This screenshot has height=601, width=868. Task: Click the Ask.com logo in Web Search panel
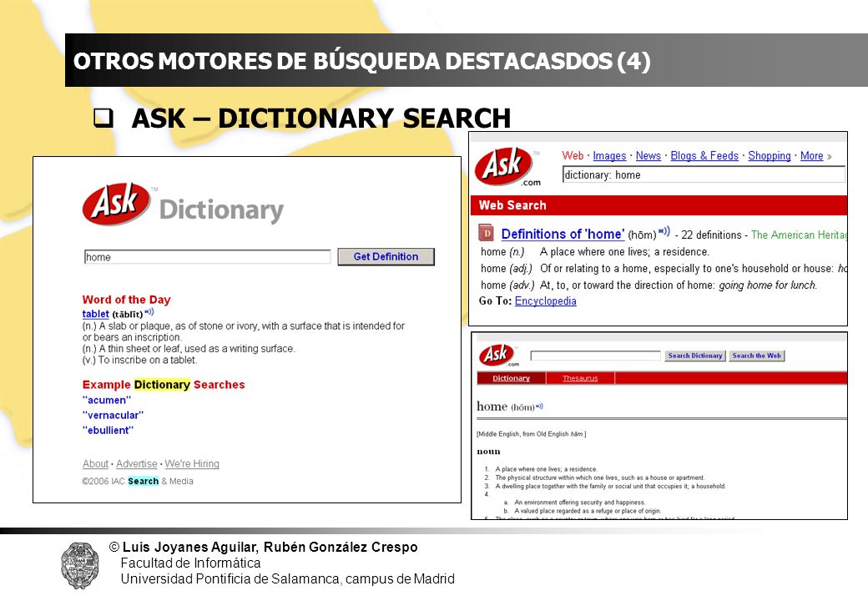pos(507,167)
